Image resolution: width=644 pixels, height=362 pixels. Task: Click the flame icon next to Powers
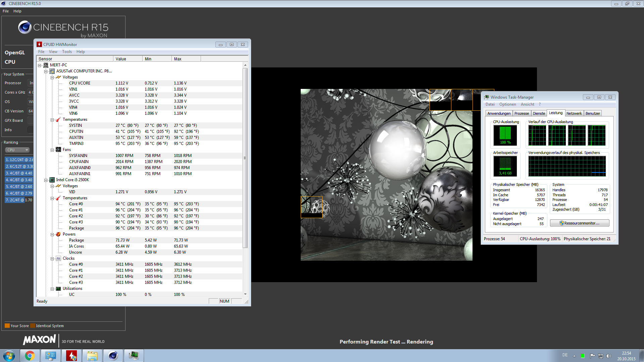click(x=58, y=234)
